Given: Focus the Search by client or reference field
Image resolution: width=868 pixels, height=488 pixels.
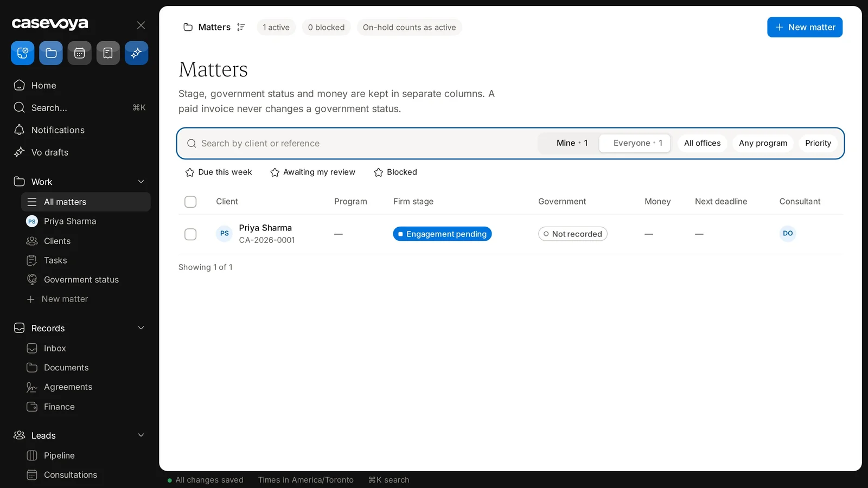Looking at the screenshot, I should coord(358,144).
